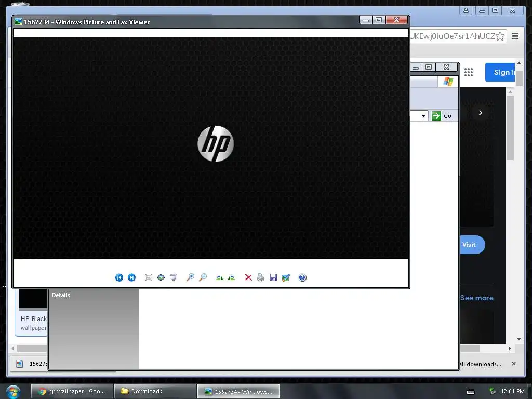The height and width of the screenshot is (399, 532).
Task: Open the Chrome profile icon
Action: click(x=466, y=10)
